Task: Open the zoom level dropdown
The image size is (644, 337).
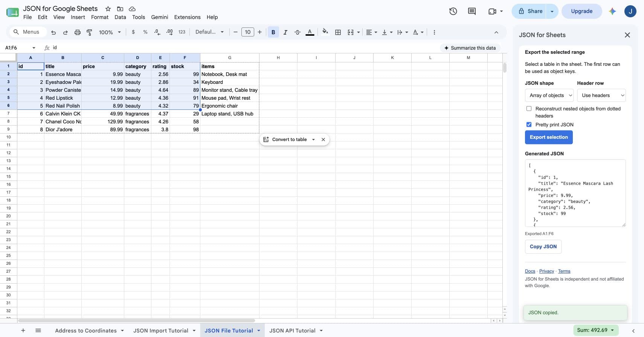Action: point(110,32)
